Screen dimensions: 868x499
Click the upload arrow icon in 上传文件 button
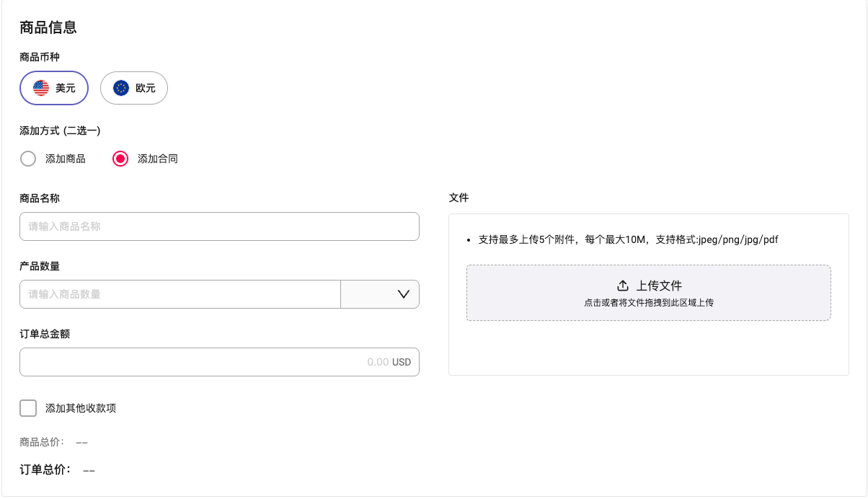623,285
